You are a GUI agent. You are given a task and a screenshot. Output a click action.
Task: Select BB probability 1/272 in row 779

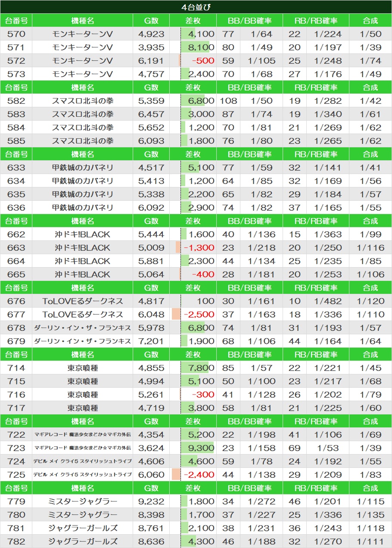tap(261, 501)
